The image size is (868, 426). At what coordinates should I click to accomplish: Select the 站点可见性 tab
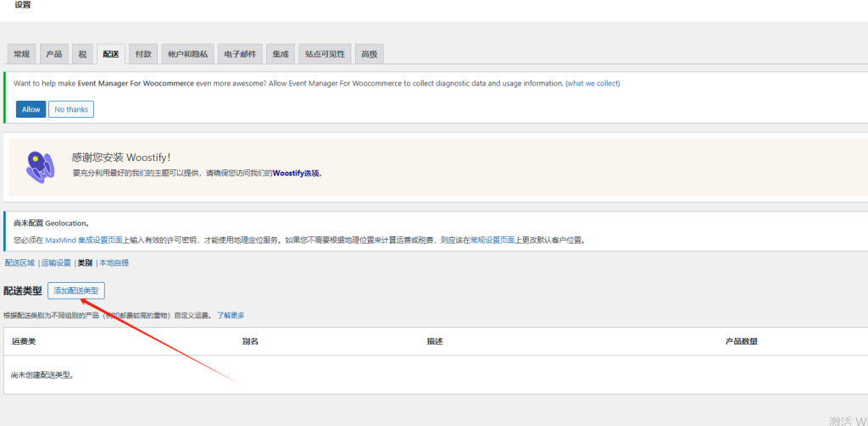pyautogui.click(x=325, y=54)
